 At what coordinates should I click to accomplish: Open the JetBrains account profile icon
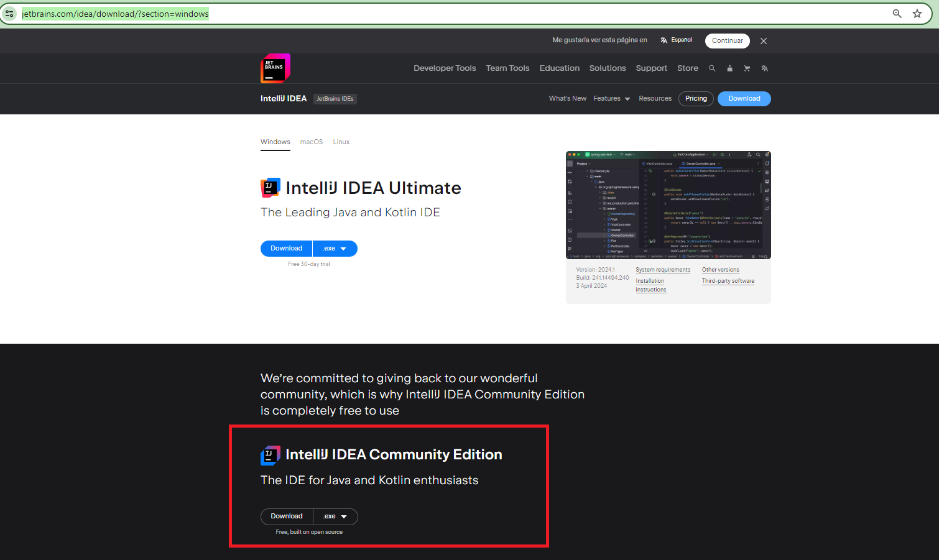click(729, 68)
